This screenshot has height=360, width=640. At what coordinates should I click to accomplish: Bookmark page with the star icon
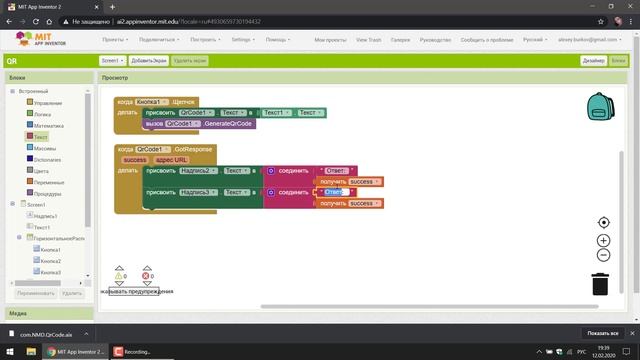tap(600, 22)
